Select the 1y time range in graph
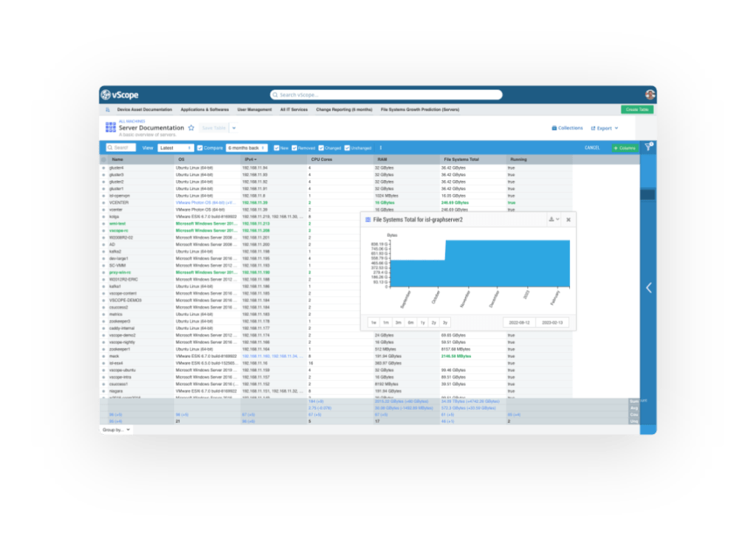 [422, 323]
